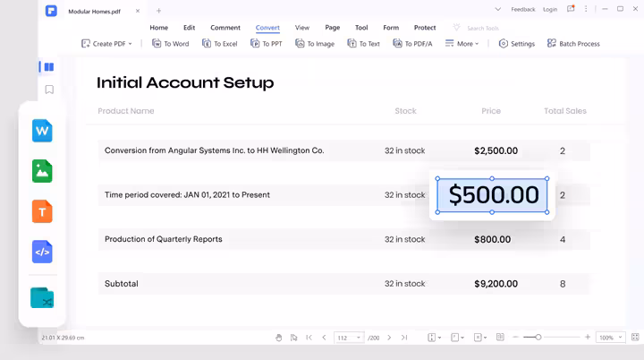Image resolution: width=644 pixels, height=360 pixels.
Task: Click the blue HTML code file icon
Action: (x=42, y=252)
